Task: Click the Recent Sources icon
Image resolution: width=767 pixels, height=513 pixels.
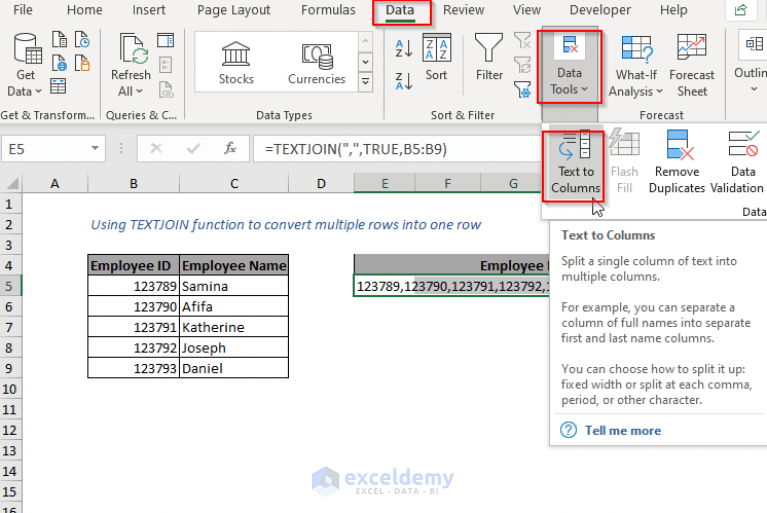Action: 82,40
